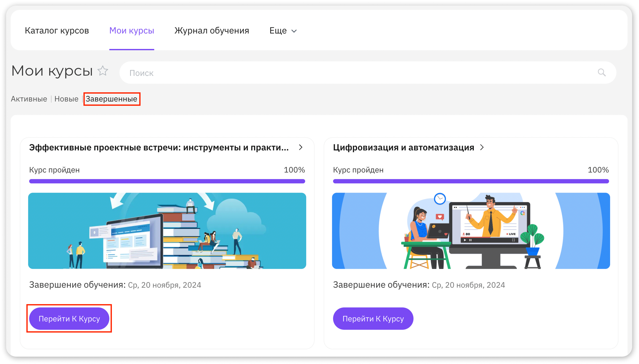Click progress bar of Эффективные проектные встречи course
Screen dimensions: 639x364
coord(167,181)
